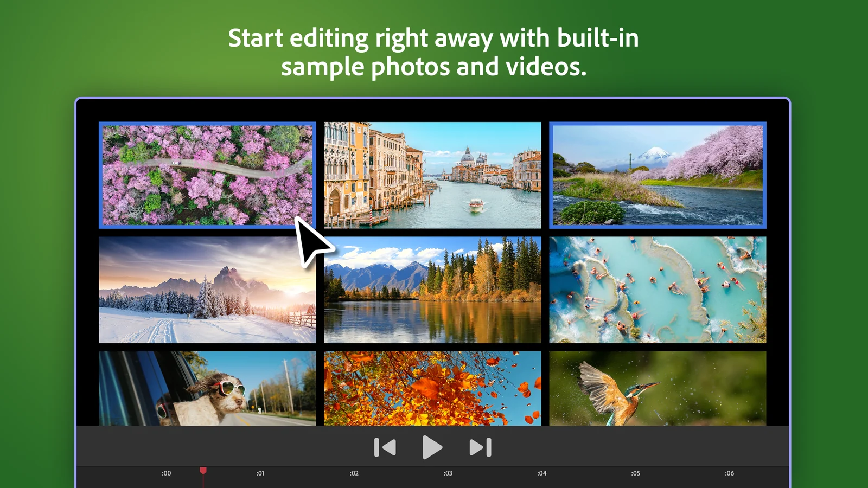Select the Mount Fuji cherry blossom thumbnail
Viewport: 868px width, 488px height.
[658, 175]
